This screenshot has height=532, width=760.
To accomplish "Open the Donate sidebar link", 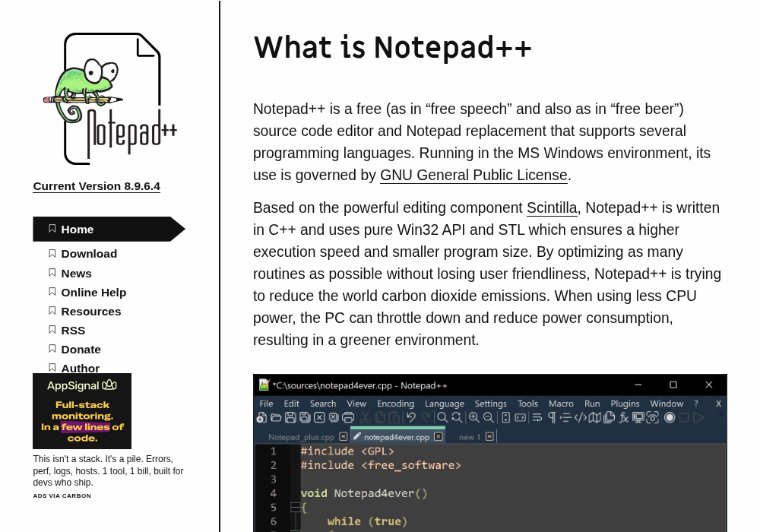I will [x=81, y=350].
